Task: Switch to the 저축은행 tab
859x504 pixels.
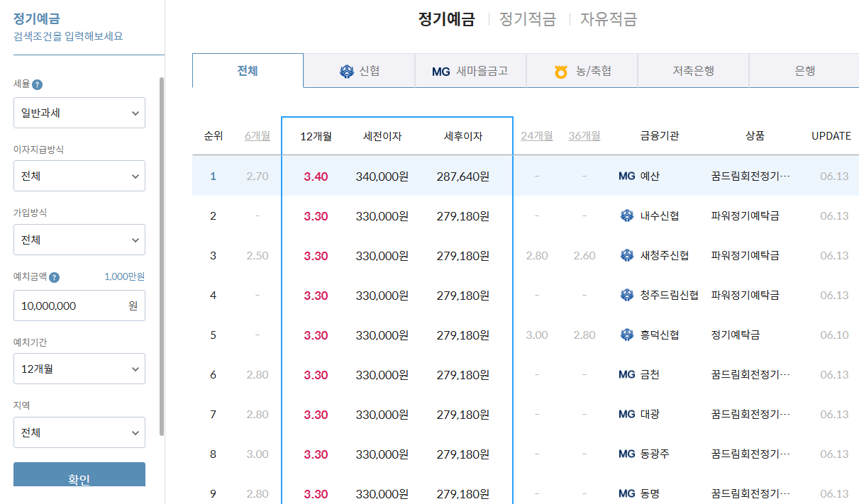Action: [693, 71]
